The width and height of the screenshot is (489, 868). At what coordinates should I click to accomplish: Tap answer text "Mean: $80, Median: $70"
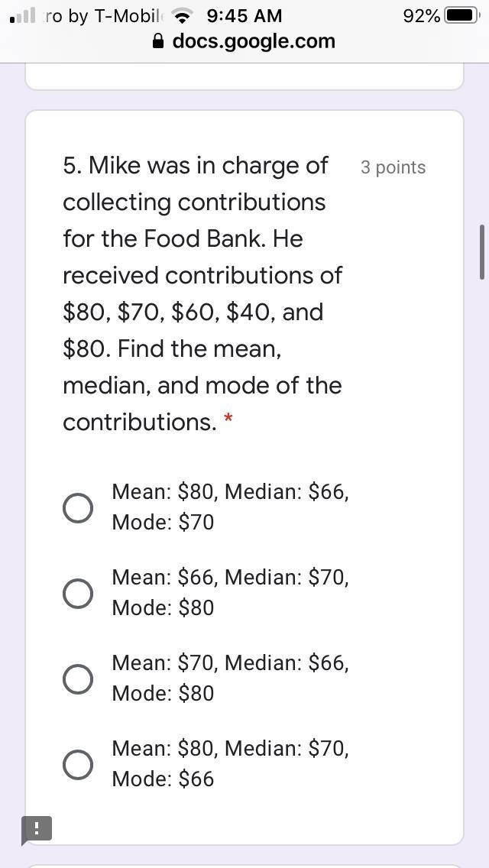pos(230,749)
